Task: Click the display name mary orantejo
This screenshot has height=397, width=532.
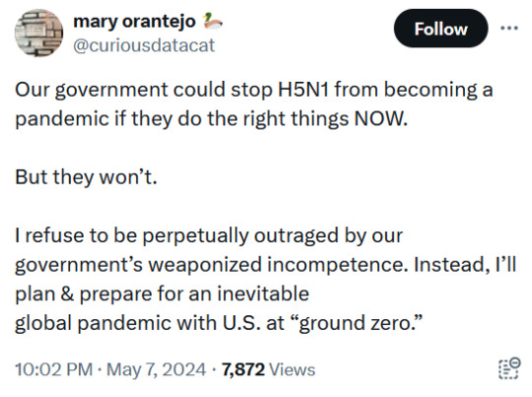Action: click(134, 22)
